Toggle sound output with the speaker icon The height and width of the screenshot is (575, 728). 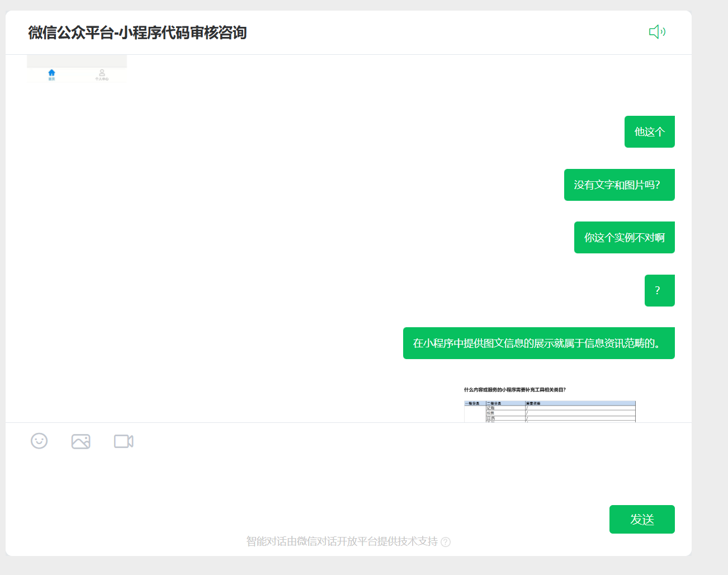(x=658, y=32)
